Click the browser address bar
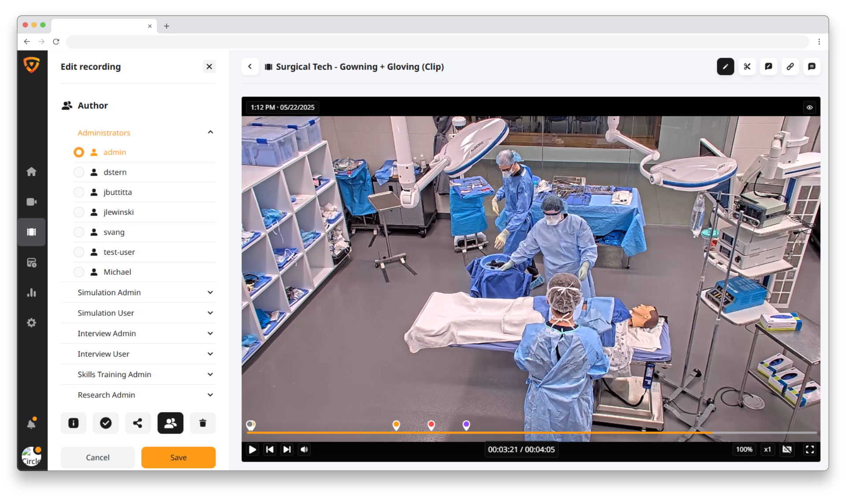 click(x=438, y=41)
